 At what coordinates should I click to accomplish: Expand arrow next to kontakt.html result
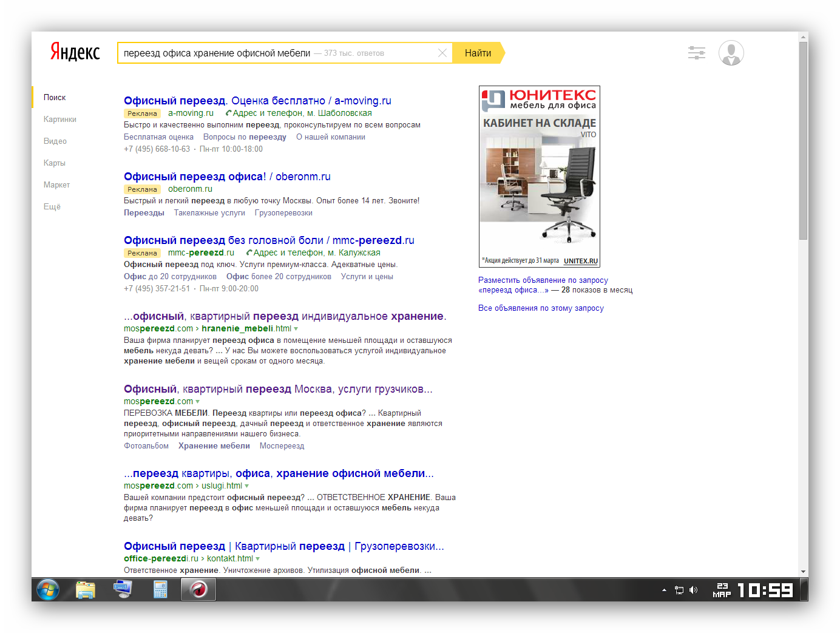click(x=258, y=559)
